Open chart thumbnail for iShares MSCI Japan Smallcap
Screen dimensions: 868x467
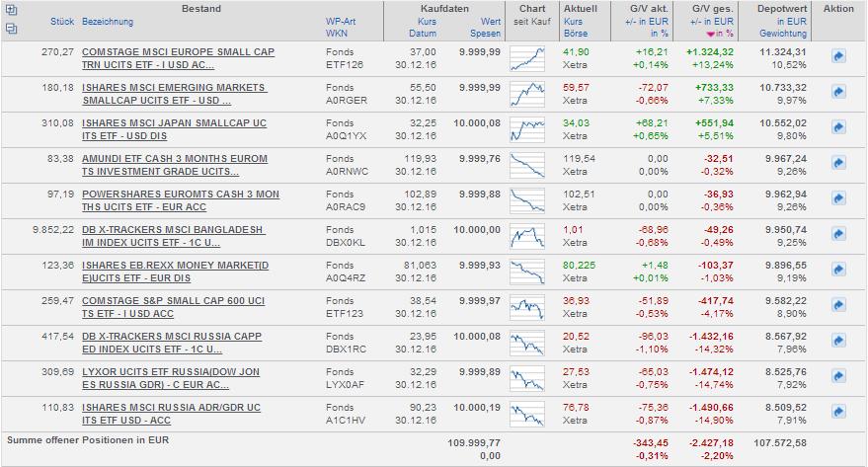pos(527,129)
